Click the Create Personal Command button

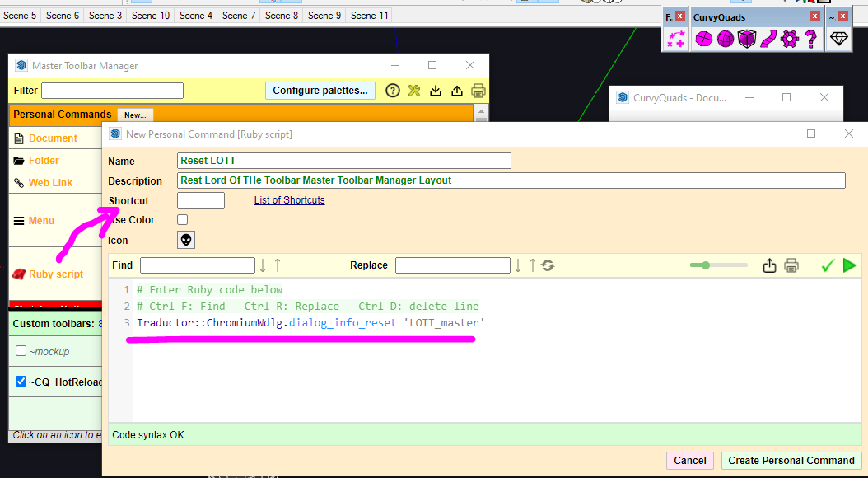(x=791, y=461)
